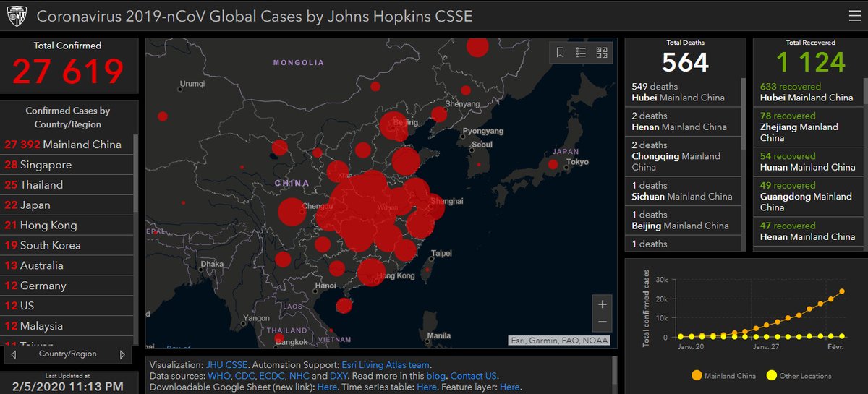This screenshot has height=394, width=868.
Task: Open the ECDC data source link
Action: pos(273,376)
